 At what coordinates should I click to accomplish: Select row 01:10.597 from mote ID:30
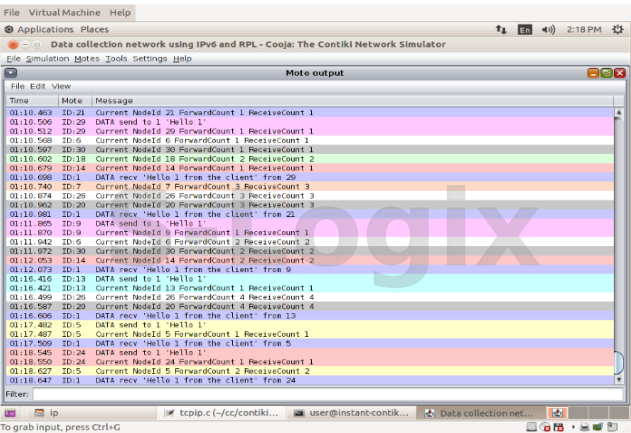point(310,150)
